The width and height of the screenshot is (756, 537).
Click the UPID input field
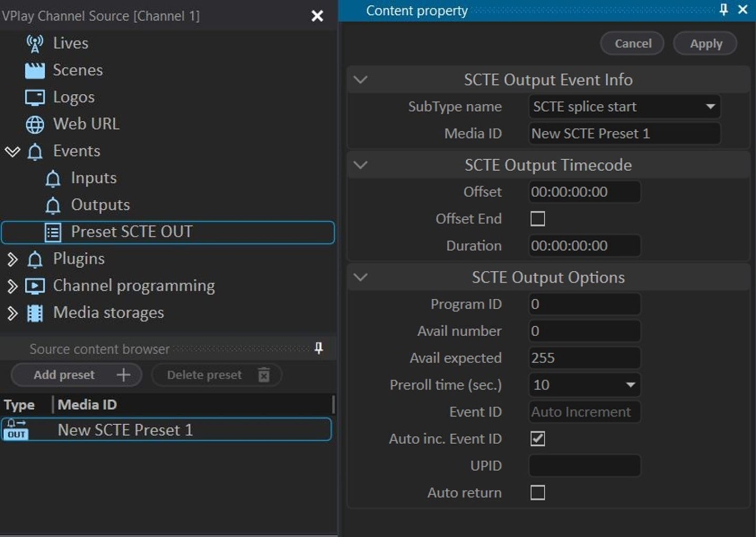coord(585,466)
